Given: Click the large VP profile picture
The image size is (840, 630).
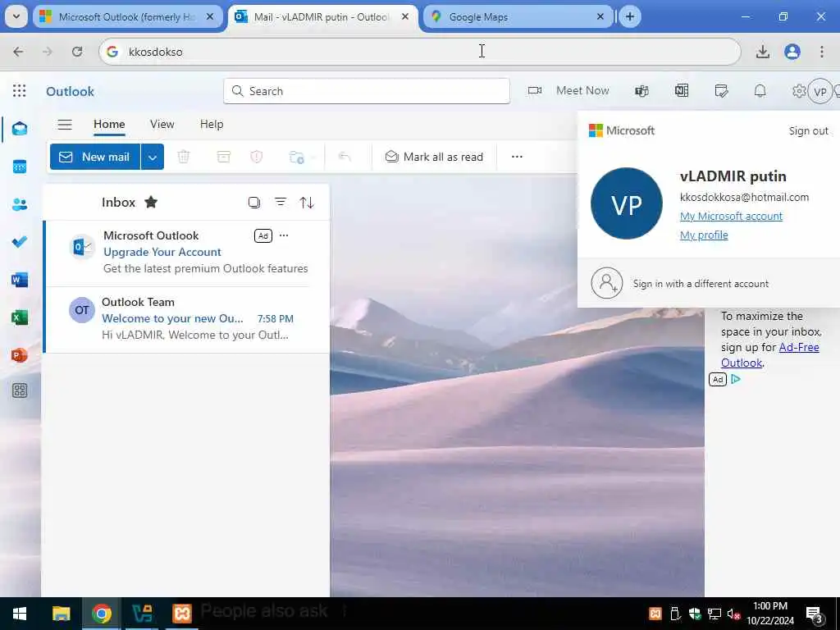Looking at the screenshot, I should pos(626,203).
